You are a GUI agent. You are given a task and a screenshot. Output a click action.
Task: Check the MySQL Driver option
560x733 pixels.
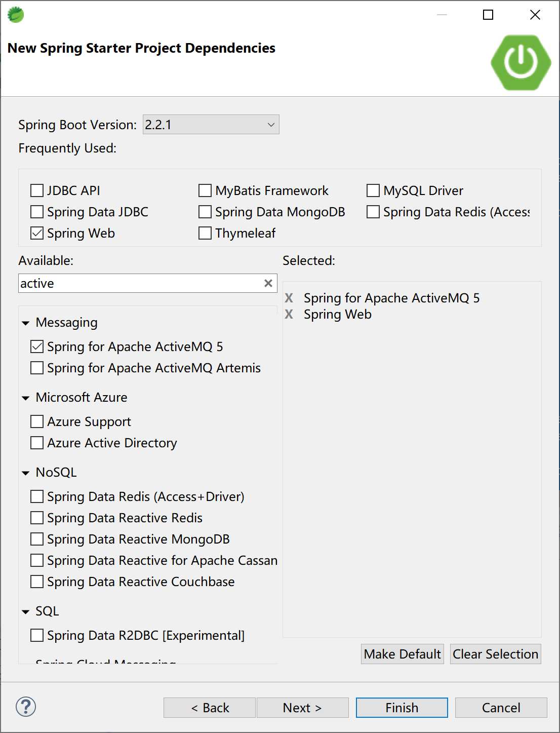(x=373, y=190)
